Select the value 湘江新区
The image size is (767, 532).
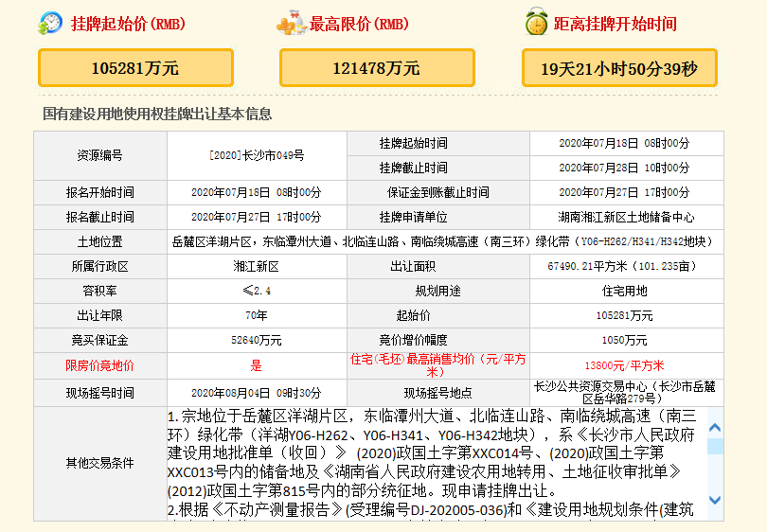[x=257, y=267]
